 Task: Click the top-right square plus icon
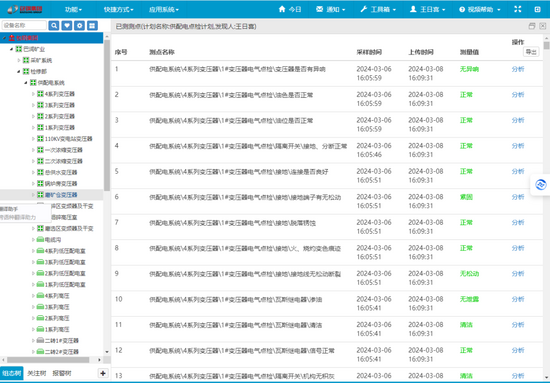tap(537, 9)
